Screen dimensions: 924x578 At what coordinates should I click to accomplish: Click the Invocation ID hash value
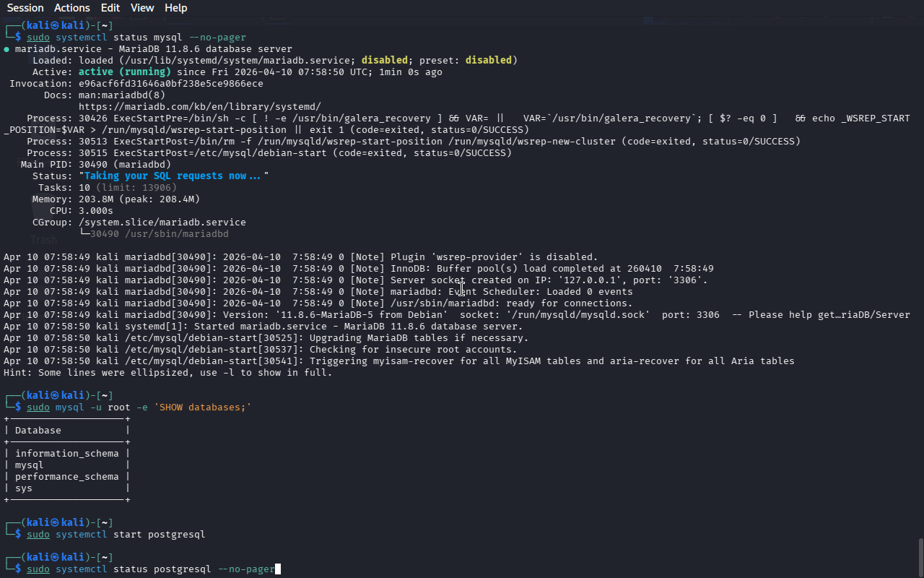tap(170, 84)
